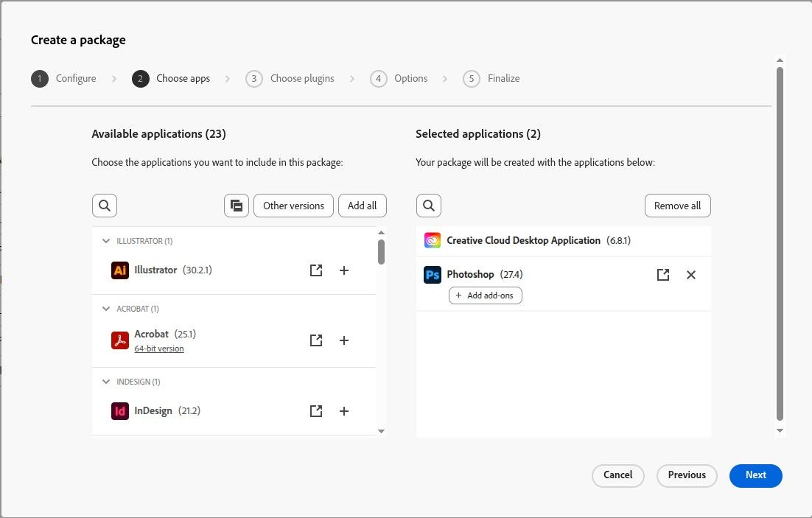Click the search icon in Selected applications
The height and width of the screenshot is (518, 812).
(x=429, y=206)
